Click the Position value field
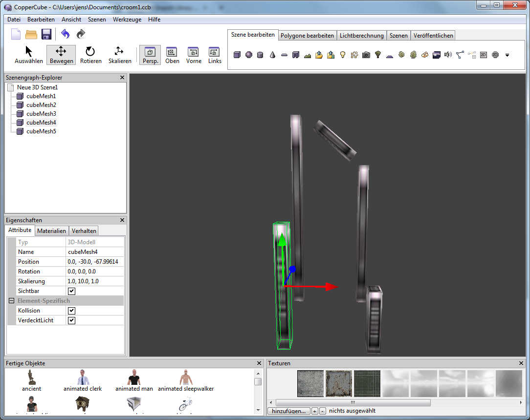Screen dimensions: 530x420 pyautogui.click(x=95, y=262)
